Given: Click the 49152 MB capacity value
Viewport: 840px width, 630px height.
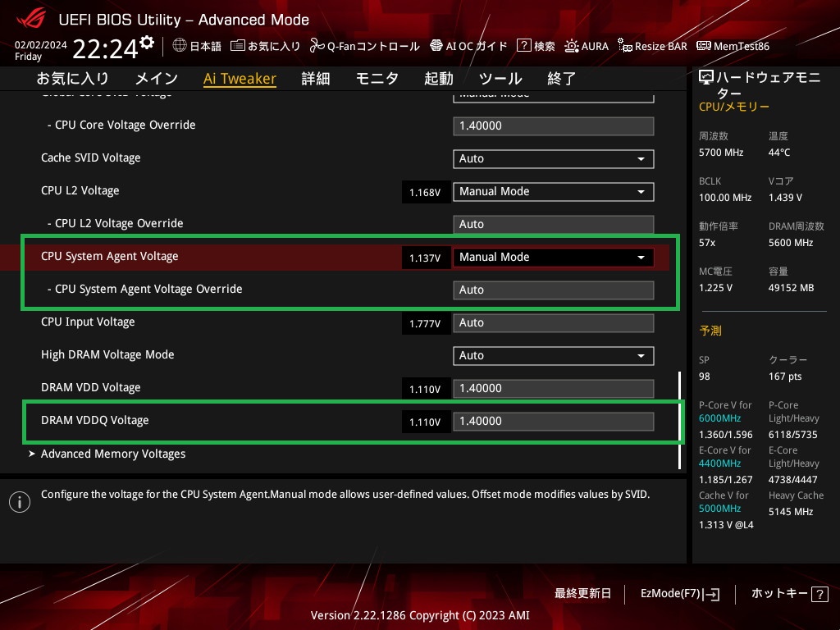Looking at the screenshot, I should pyautogui.click(x=792, y=288).
